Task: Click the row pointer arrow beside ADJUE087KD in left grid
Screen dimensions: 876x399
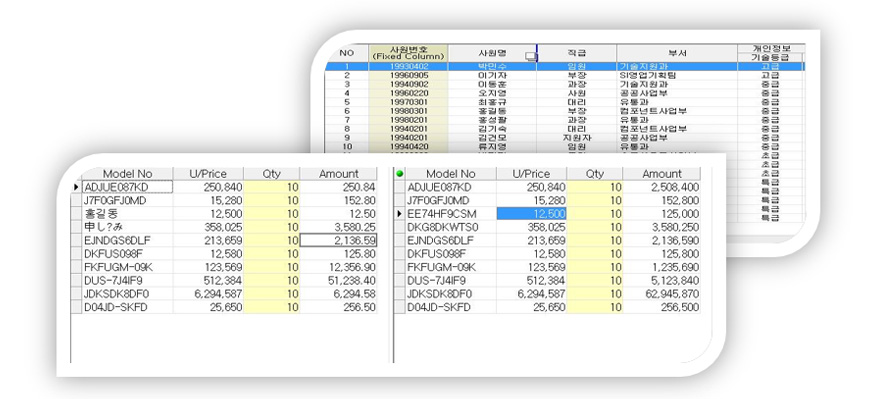Action: click(75, 187)
